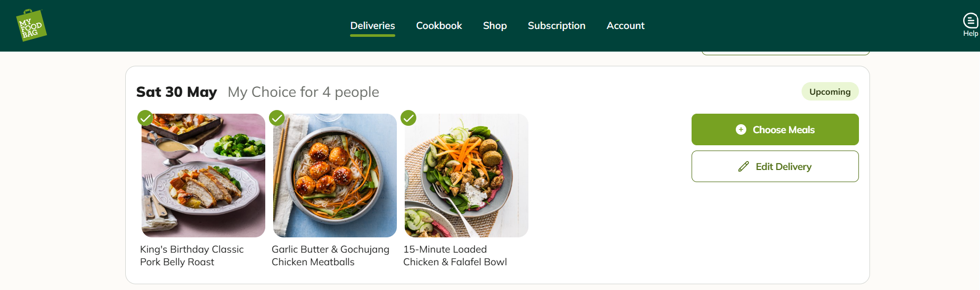This screenshot has width=980, height=290.
Task: Open the Chicken & Falafel Bowl photo
Action: (x=466, y=175)
